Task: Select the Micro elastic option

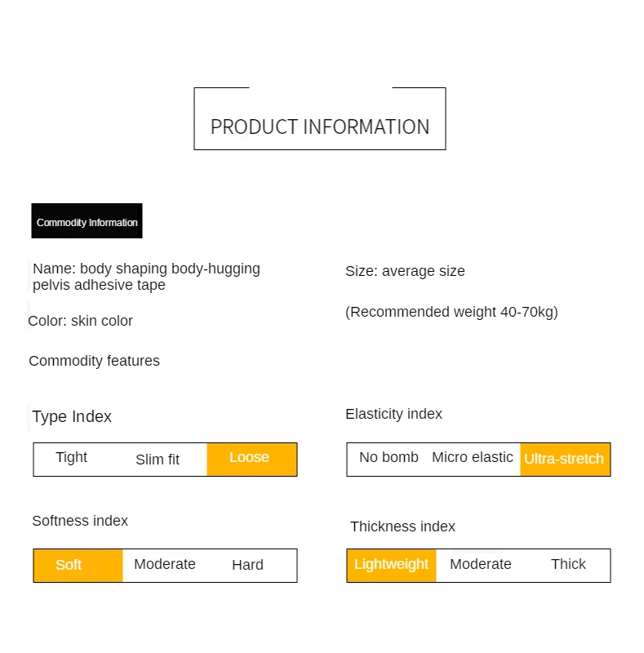Action: [473, 458]
